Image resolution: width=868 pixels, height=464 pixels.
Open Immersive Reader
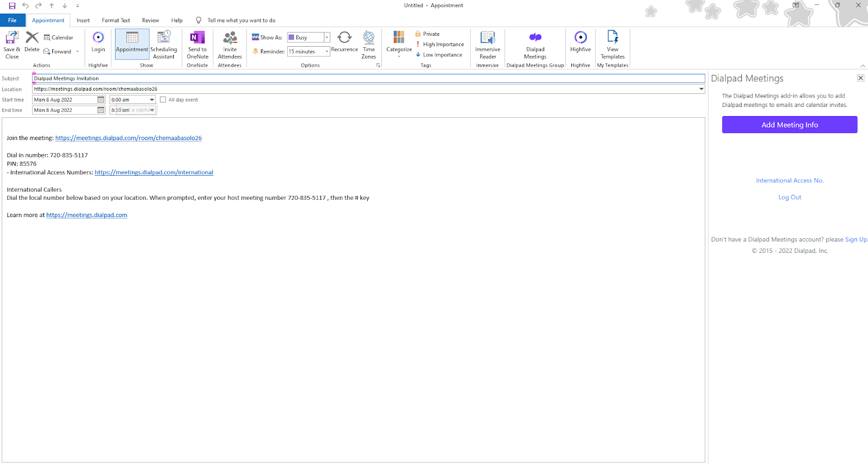tap(488, 45)
